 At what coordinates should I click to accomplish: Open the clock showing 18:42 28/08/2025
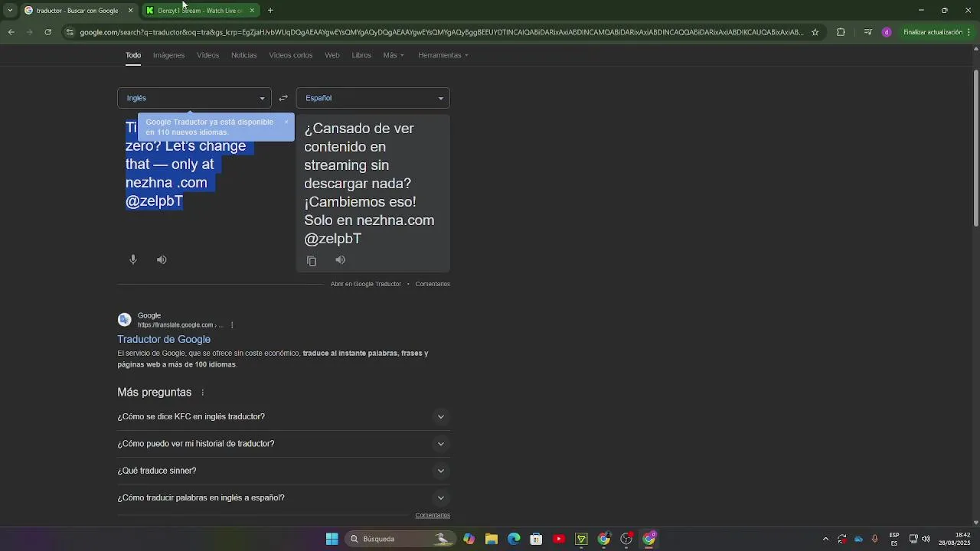[954, 539]
